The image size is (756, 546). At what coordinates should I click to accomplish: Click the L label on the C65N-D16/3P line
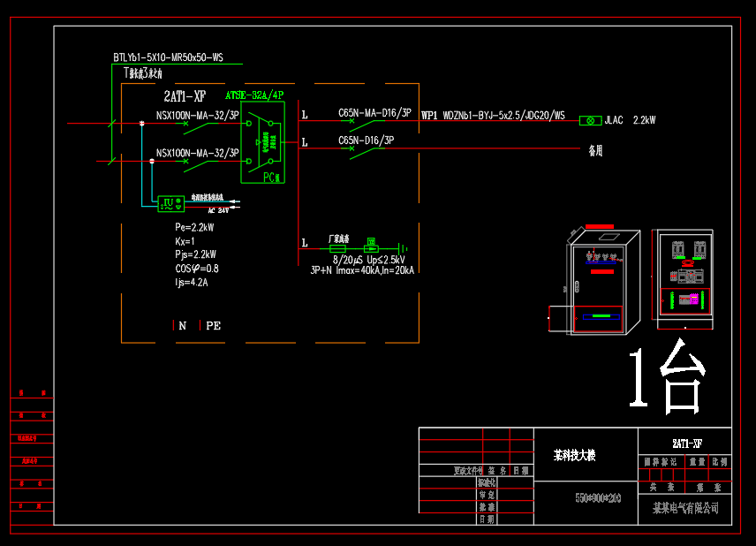click(x=305, y=142)
